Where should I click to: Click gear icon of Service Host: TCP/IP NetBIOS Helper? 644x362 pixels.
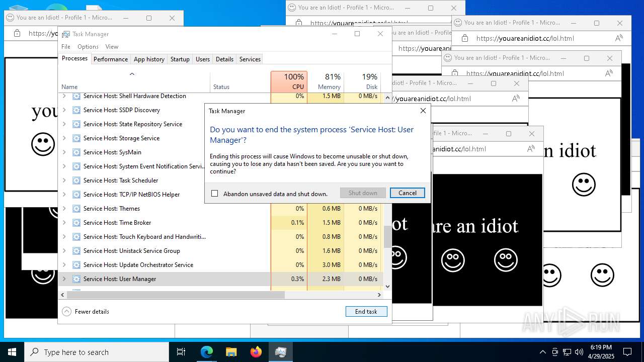tap(76, 195)
